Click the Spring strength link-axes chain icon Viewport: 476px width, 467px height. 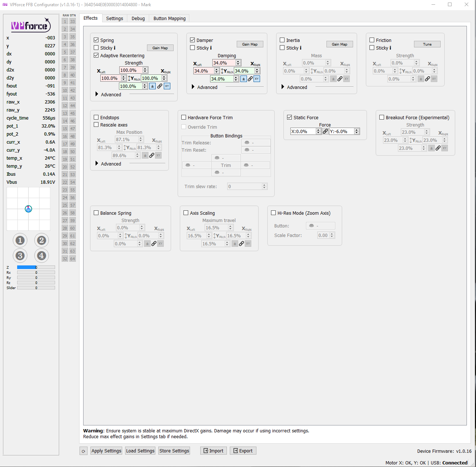pyautogui.click(x=160, y=86)
